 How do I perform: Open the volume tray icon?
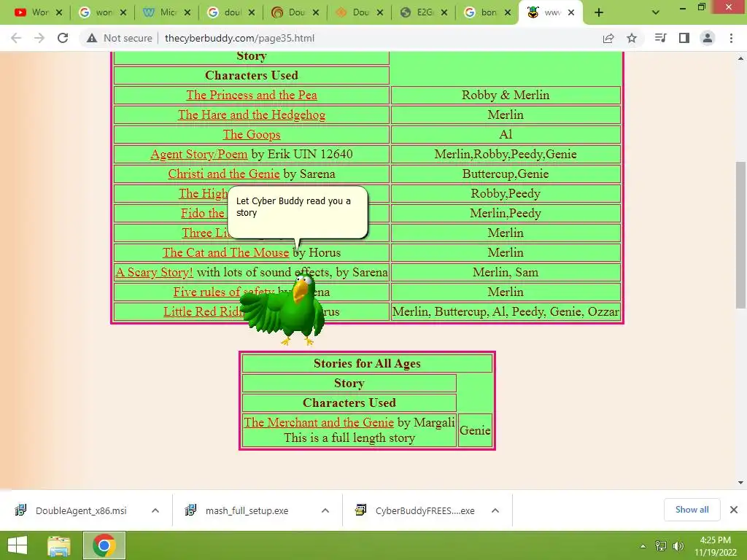(x=678, y=546)
